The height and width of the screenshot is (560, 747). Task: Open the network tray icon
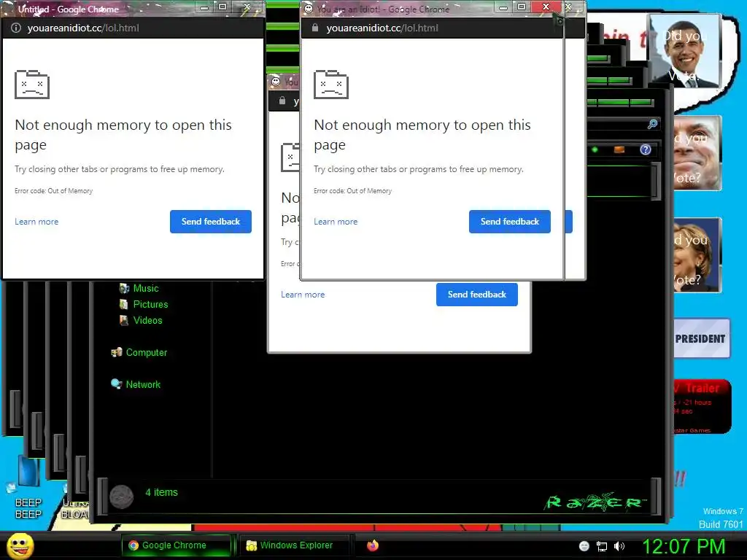pyautogui.click(x=602, y=546)
